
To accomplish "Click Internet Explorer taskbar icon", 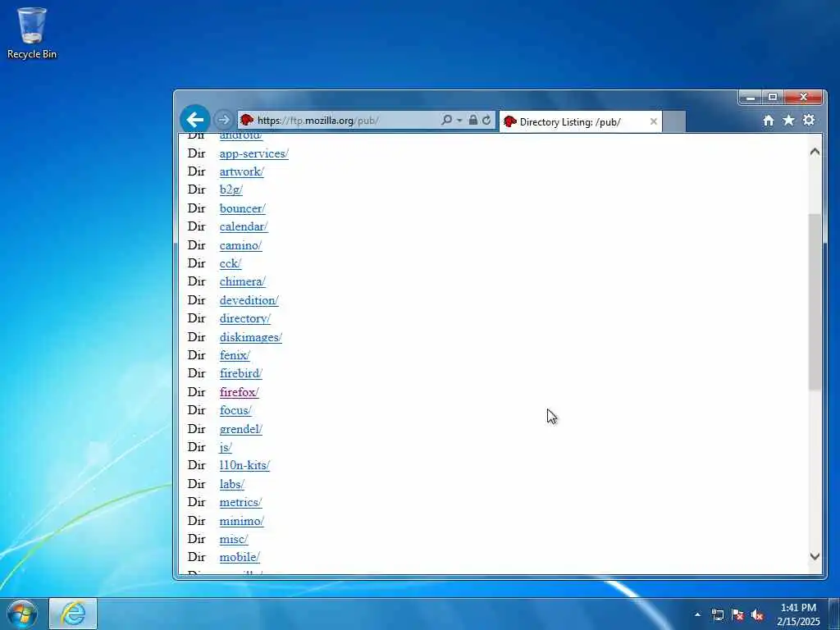I will tap(73, 614).
